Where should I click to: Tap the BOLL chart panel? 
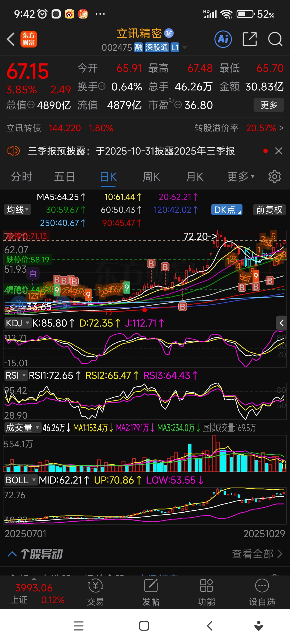(145, 506)
